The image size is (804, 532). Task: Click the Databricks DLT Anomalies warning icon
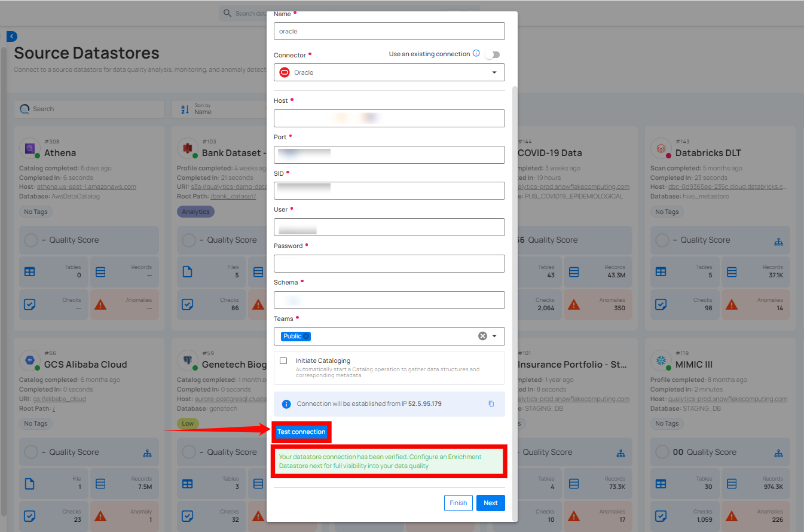point(732,304)
